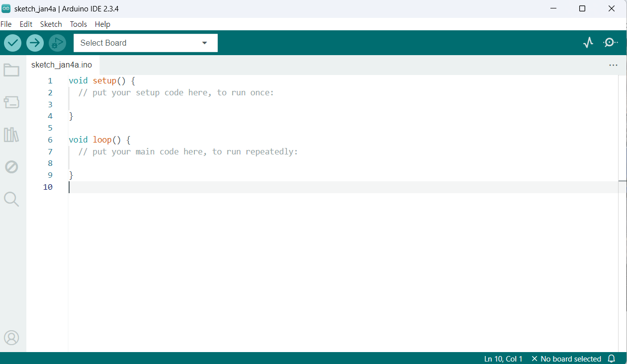Open the Library Manager books icon

[x=11, y=135]
